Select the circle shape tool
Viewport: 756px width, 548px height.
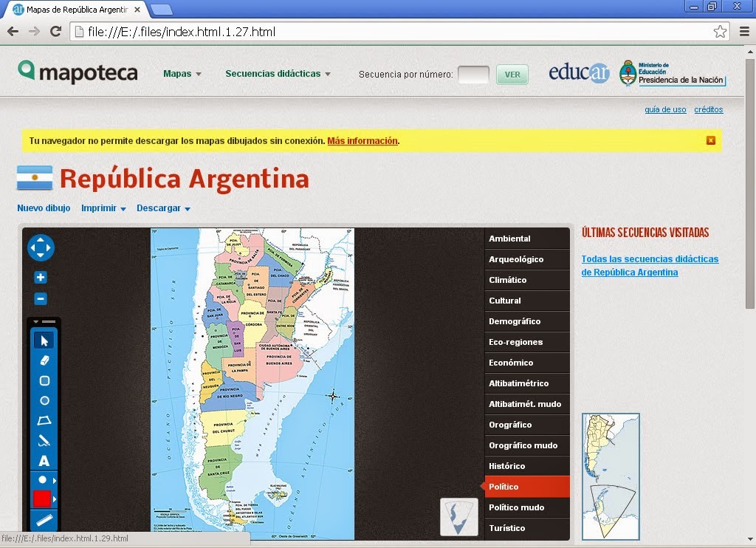pyautogui.click(x=44, y=400)
